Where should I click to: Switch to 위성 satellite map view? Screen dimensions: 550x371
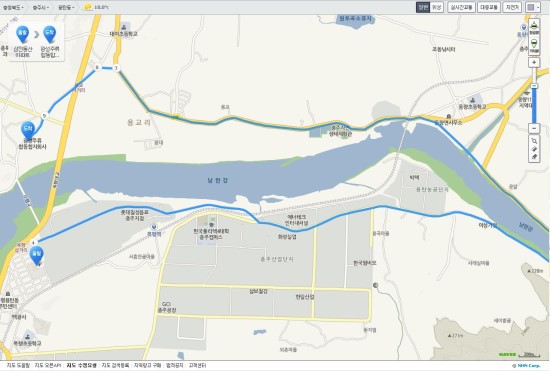(x=437, y=7)
